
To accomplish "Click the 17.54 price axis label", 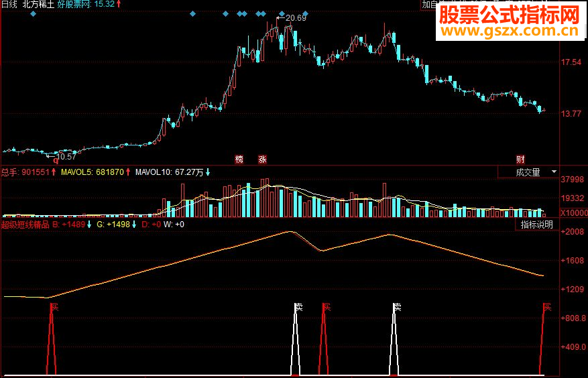I will coord(571,62).
